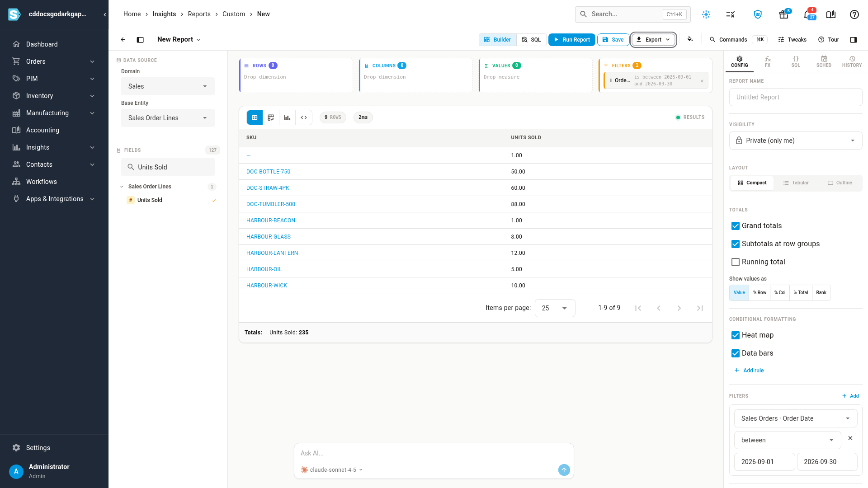Open the Items per page dropdown
868x488 pixels.
pyautogui.click(x=555, y=308)
